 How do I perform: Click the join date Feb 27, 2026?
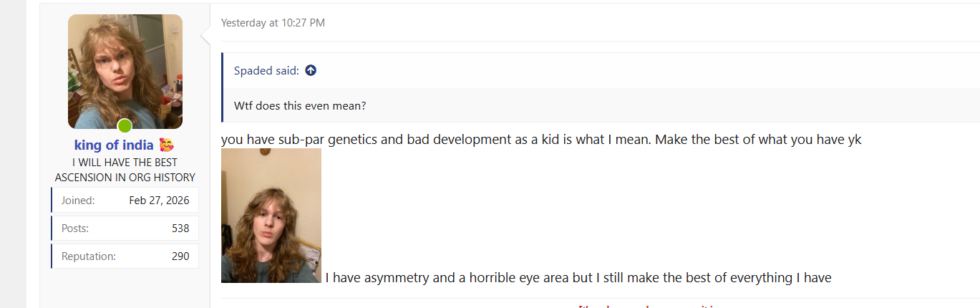[x=159, y=201]
